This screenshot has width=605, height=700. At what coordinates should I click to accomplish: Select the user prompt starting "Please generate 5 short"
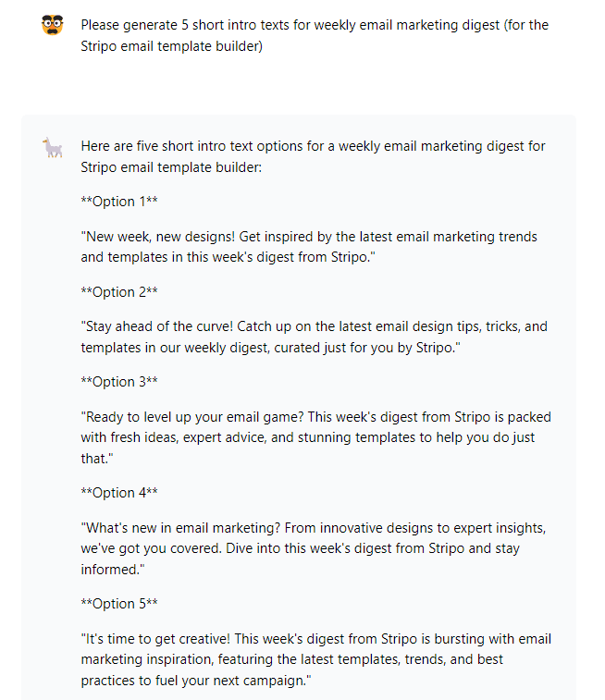[315, 35]
